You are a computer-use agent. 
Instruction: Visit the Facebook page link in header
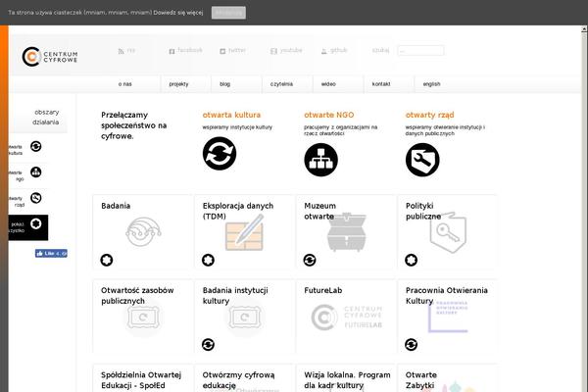click(x=185, y=50)
